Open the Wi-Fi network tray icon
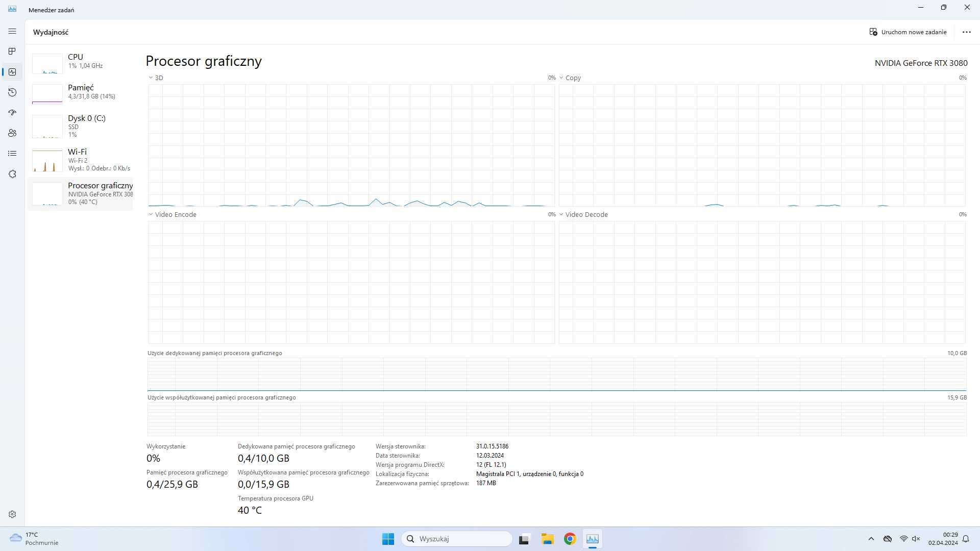The width and height of the screenshot is (980, 551). tap(903, 539)
